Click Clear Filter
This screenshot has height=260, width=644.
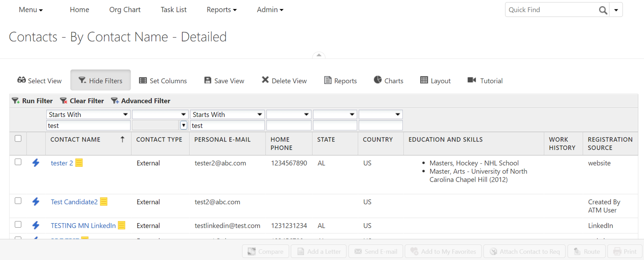coord(82,101)
